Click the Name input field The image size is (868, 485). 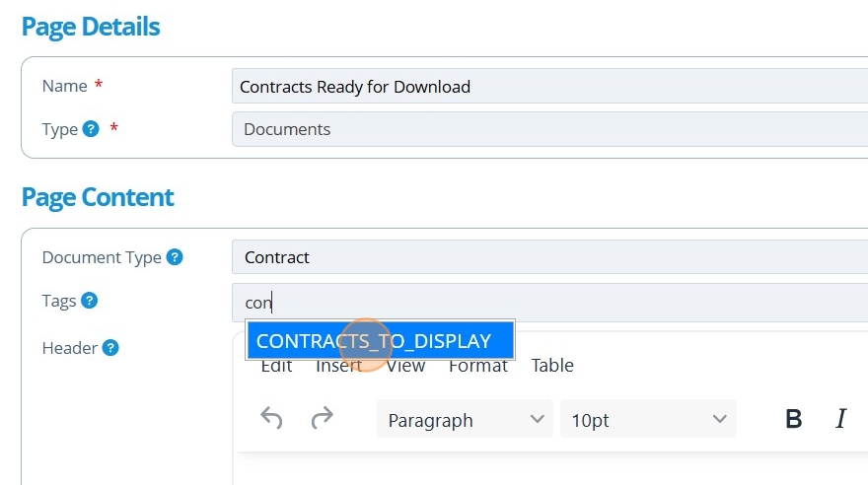coord(548,87)
